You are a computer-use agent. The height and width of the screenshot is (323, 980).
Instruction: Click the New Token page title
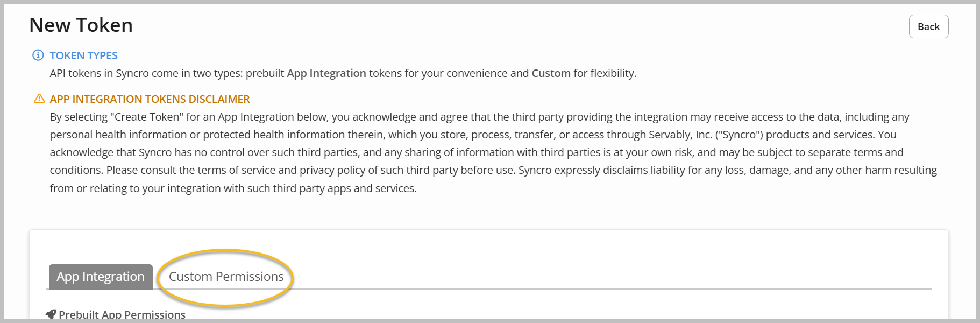click(81, 25)
